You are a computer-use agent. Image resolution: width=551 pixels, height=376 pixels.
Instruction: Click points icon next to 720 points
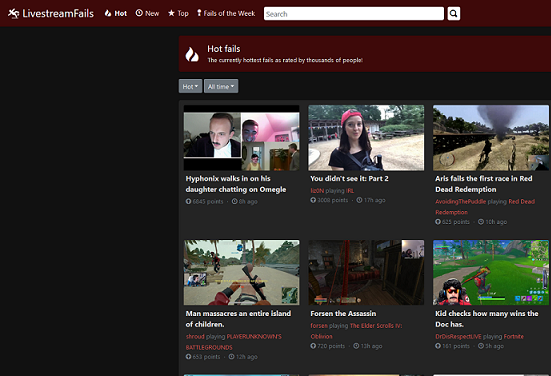click(313, 346)
